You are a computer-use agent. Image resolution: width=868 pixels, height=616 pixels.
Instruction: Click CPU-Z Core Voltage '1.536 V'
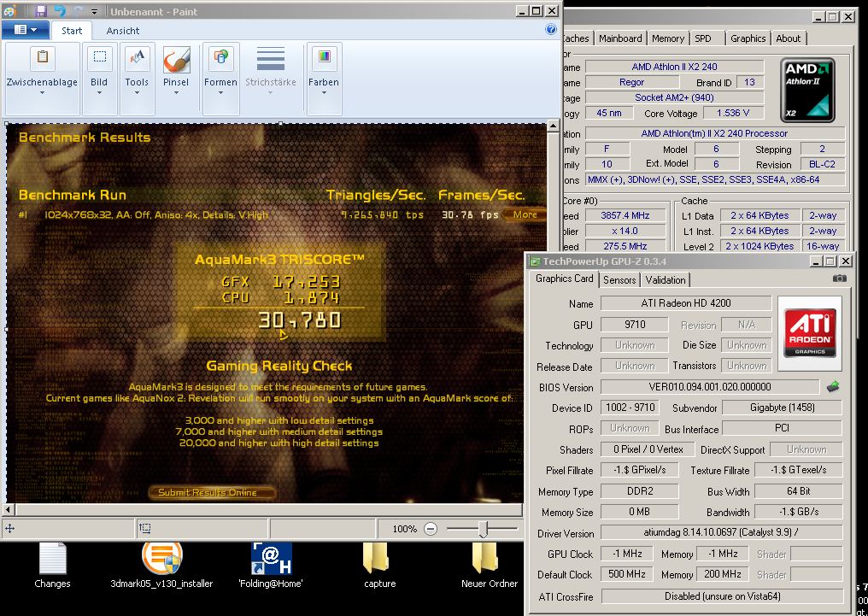click(x=732, y=113)
